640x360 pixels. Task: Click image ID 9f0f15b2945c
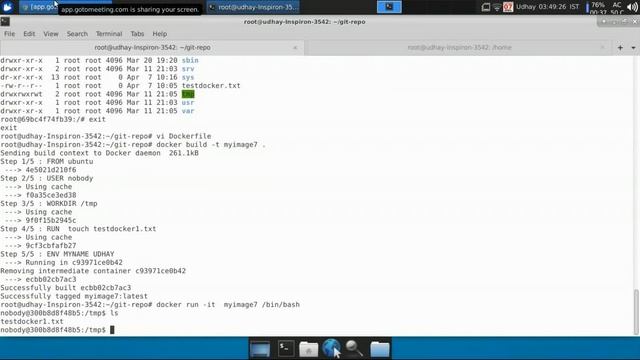(x=51, y=221)
